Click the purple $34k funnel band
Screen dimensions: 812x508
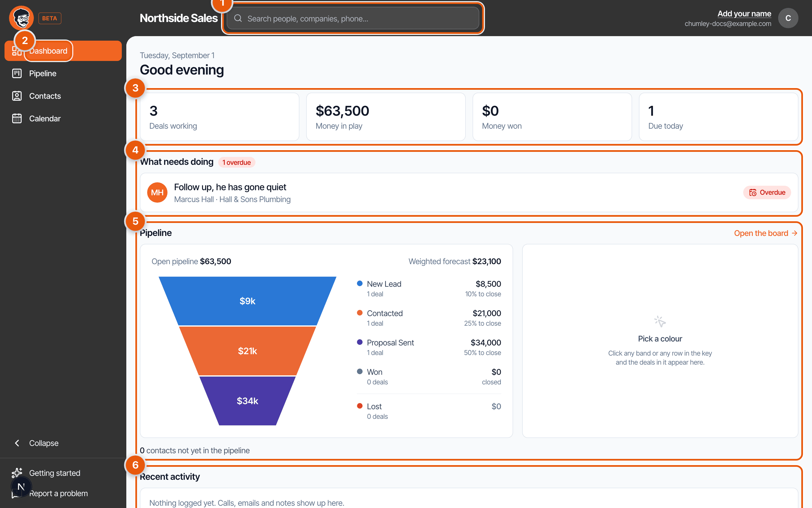tap(247, 401)
